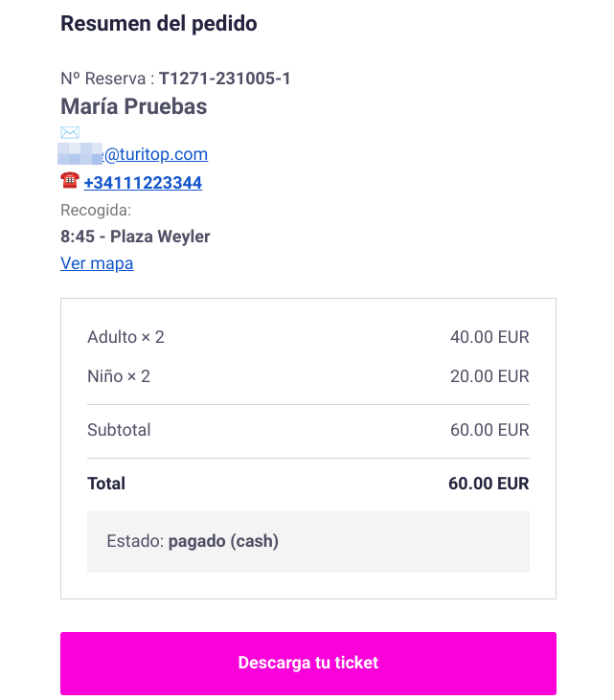Call the +34111223344 phone link
Viewport: 614px width, 700px height.
point(143,183)
